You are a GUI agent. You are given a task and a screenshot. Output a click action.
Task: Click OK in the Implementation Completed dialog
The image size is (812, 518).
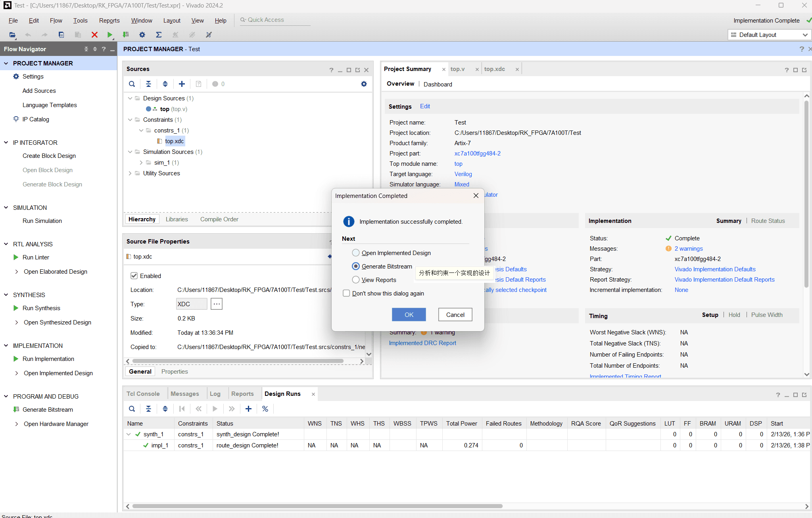coord(409,315)
